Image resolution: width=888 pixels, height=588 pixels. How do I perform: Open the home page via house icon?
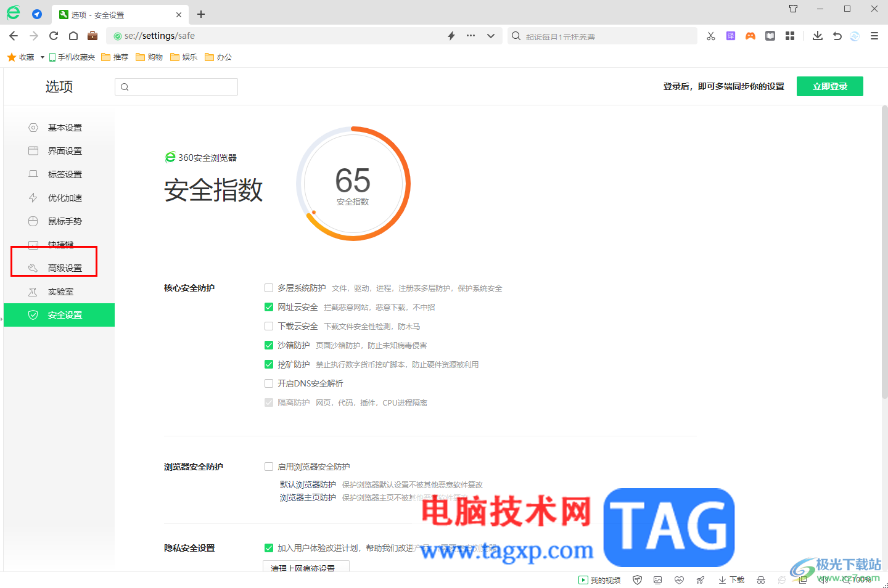(x=73, y=36)
